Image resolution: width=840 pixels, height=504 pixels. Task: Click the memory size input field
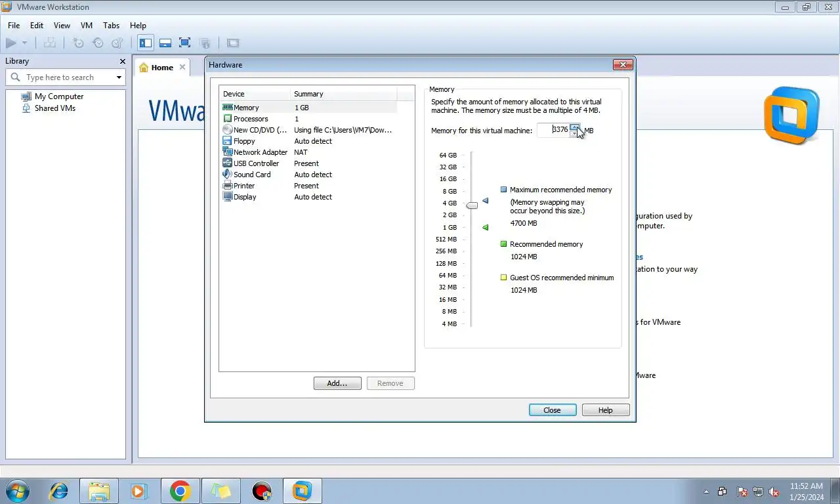(x=553, y=130)
